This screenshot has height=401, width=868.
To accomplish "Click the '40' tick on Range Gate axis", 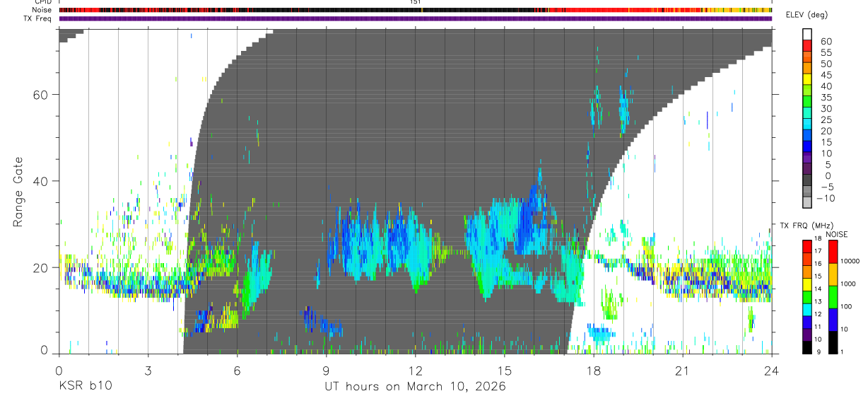I will pyautogui.click(x=41, y=181).
